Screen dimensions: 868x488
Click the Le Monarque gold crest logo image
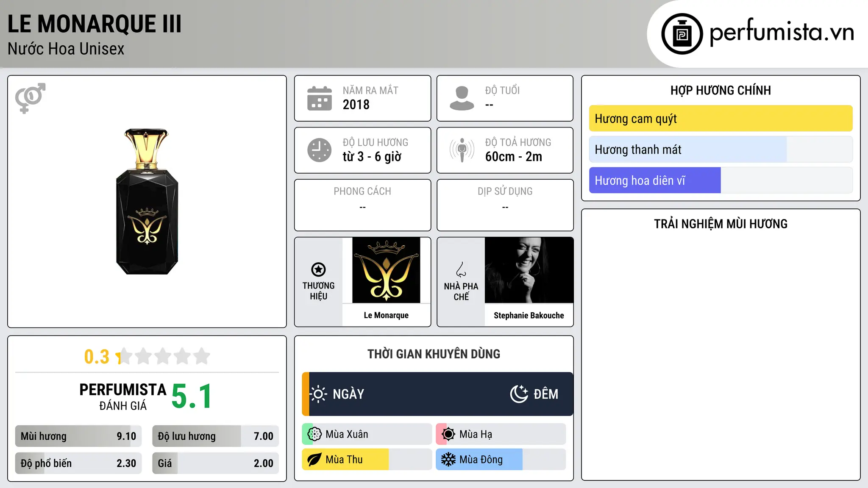pos(386,270)
